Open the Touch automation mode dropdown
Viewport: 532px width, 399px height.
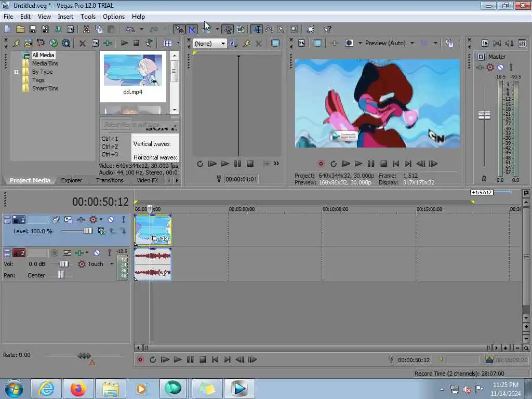coord(112,264)
